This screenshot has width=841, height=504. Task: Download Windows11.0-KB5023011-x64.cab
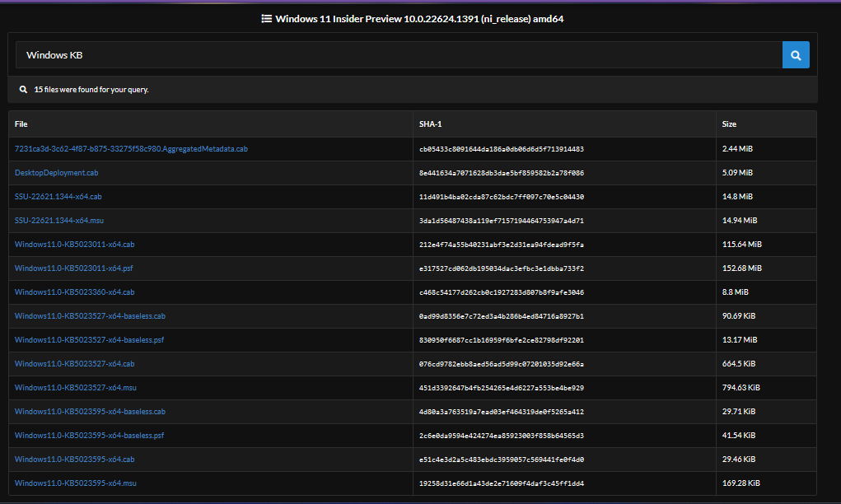(x=75, y=244)
